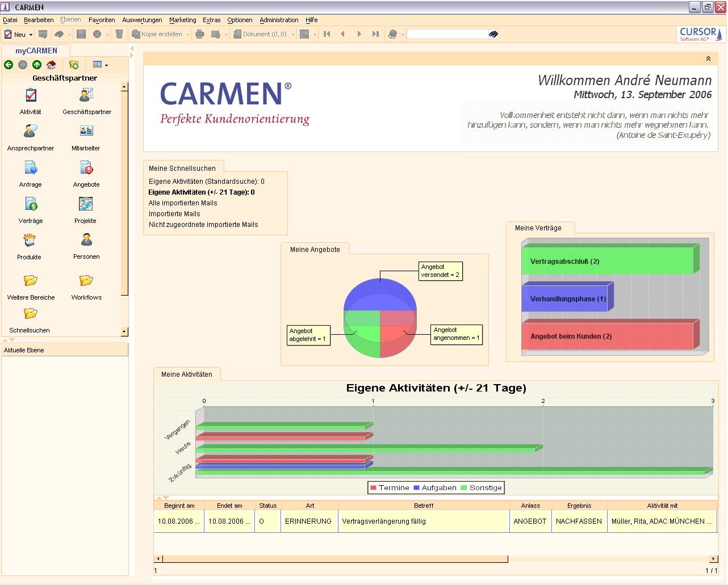Viewport: 728px width, 585px height.
Task: Click the Nicht zugeordnete importierte Mails link
Action: click(x=203, y=225)
